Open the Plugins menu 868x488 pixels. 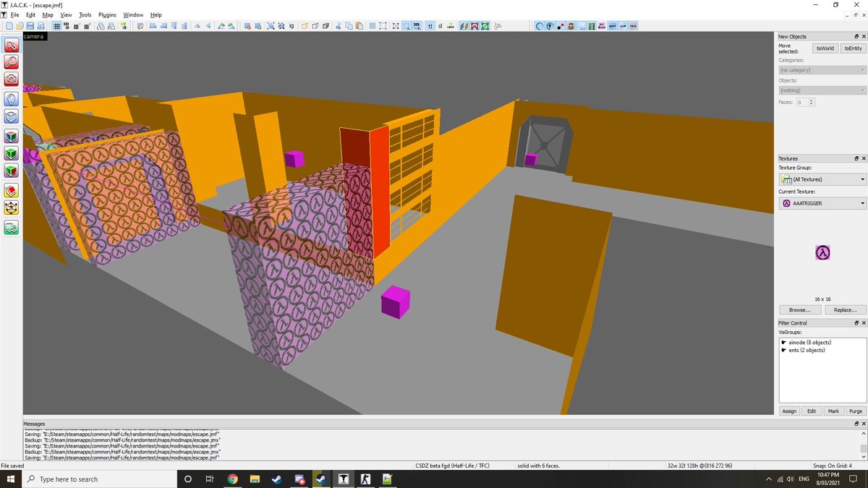[x=107, y=14]
